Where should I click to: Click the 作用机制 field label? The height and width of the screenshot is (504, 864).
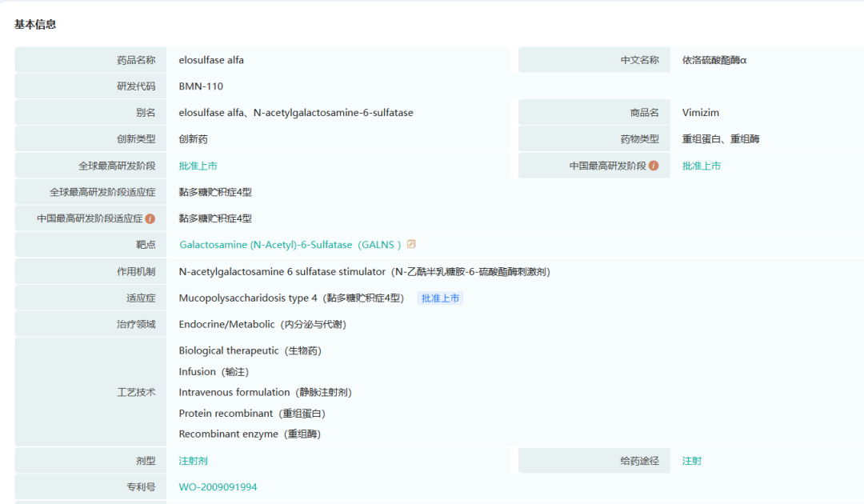click(136, 271)
